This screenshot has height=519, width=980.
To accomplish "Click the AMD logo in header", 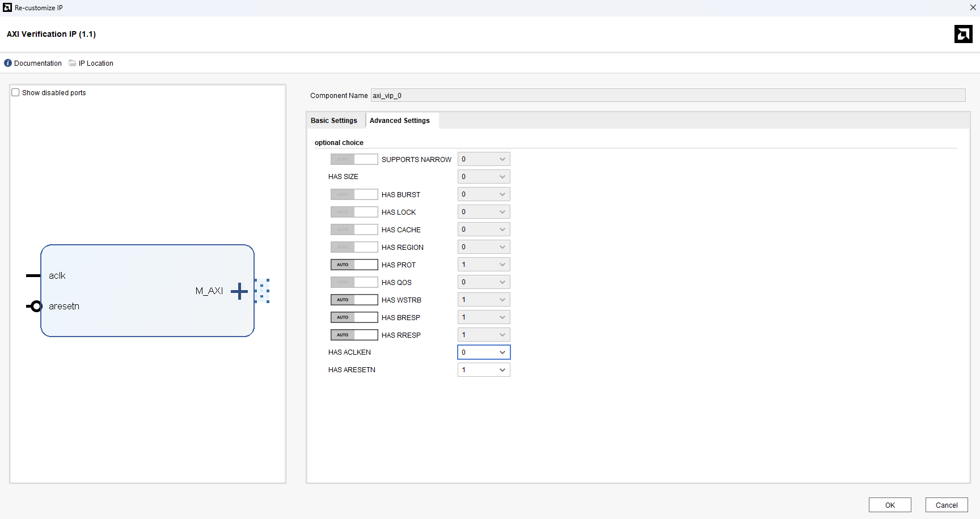I will tap(963, 34).
